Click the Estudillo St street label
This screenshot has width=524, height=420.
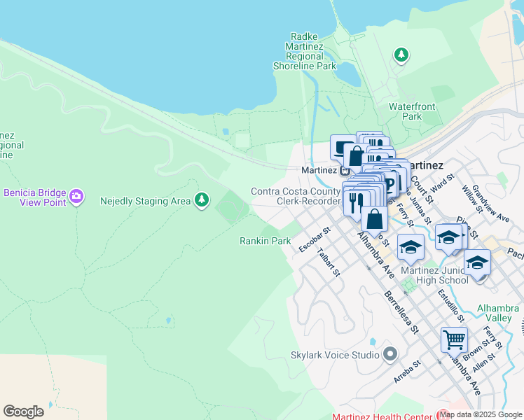coord(451,305)
